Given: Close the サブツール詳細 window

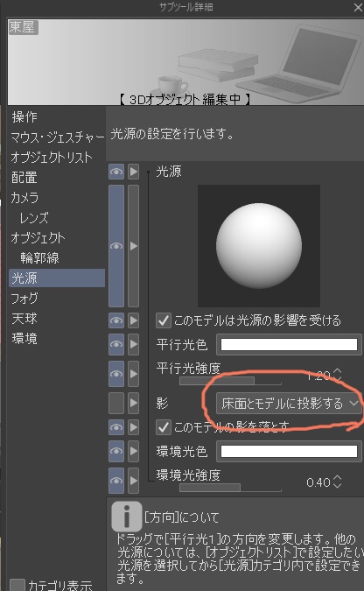Looking at the screenshot, I should pyautogui.click(x=358, y=7).
